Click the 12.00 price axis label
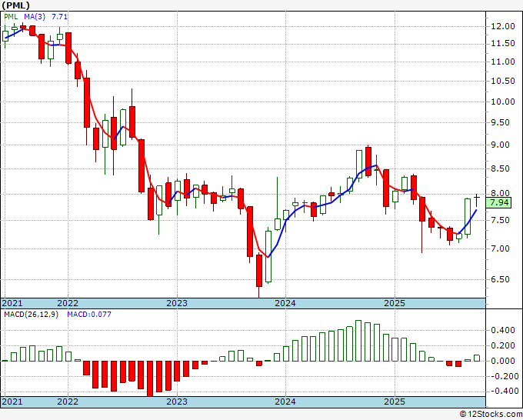This screenshot has height=420, width=523. [503, 26]
